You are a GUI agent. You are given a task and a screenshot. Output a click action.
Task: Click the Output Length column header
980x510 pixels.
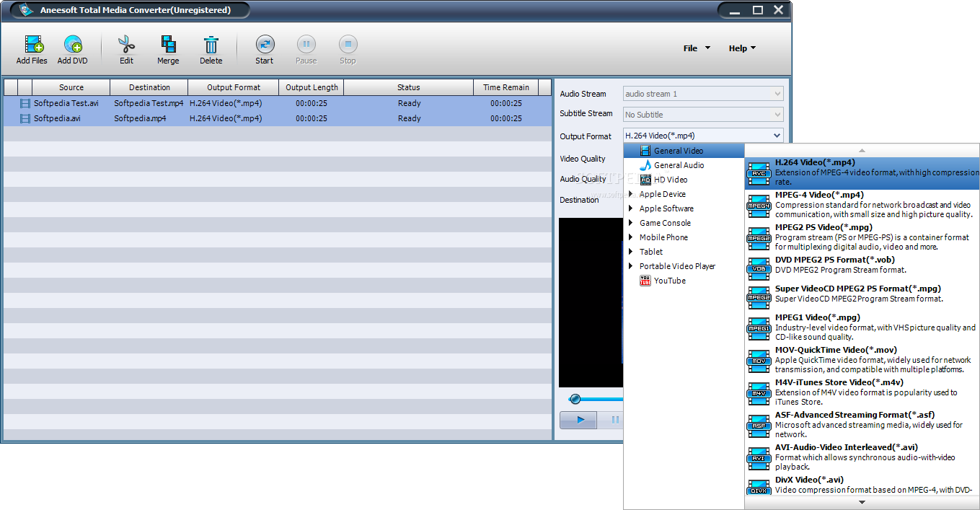coord(312,87)
